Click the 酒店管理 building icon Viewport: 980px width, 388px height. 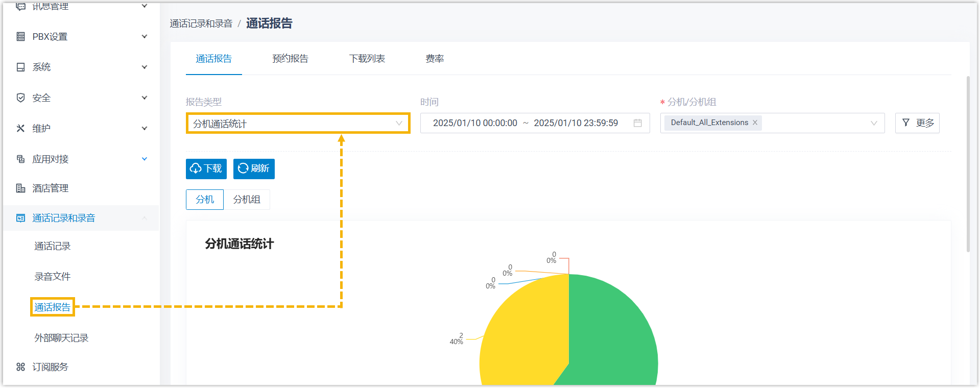pos(20,188)
